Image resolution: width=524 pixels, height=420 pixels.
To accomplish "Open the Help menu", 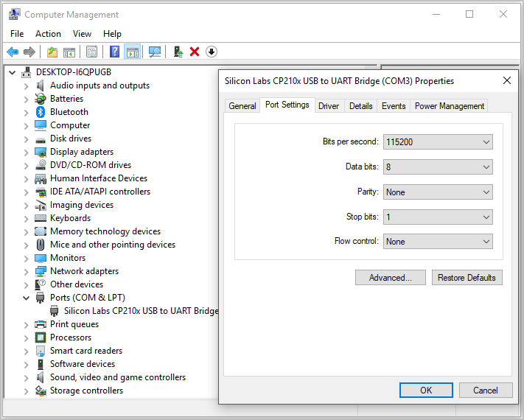I will click(112, 34).
